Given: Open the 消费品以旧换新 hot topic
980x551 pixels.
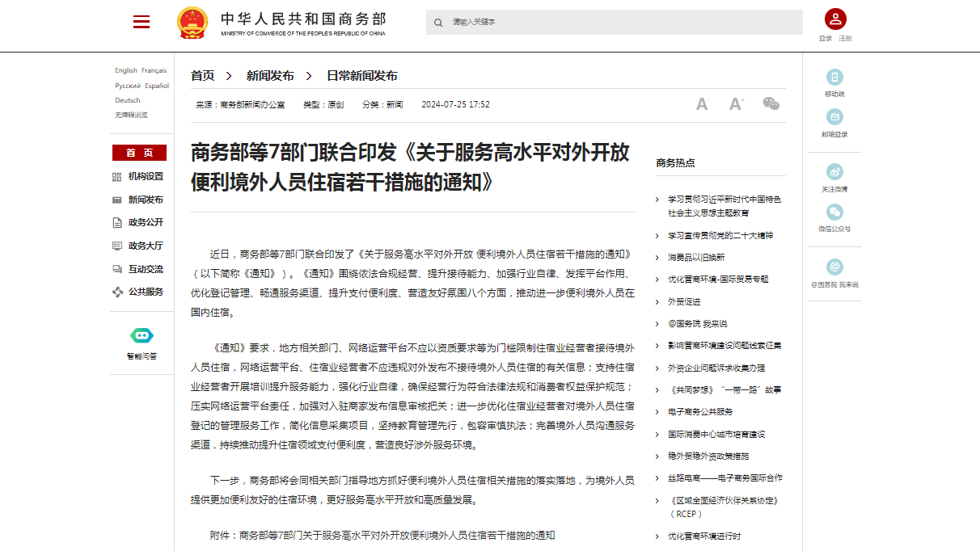Looking at the screenshot, I should click(x=696, y=257).
